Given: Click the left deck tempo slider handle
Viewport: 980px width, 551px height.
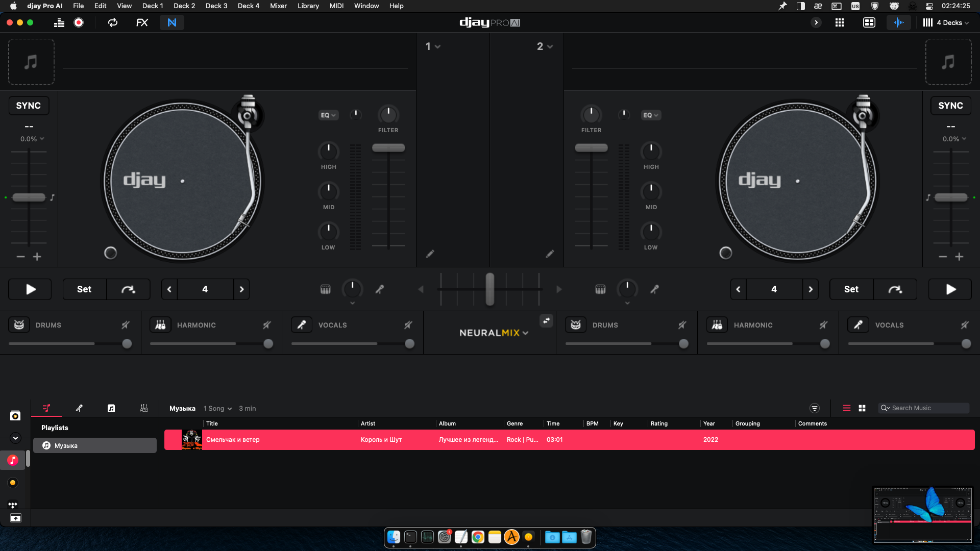Looking at the screenshot, I should [29, 197].
